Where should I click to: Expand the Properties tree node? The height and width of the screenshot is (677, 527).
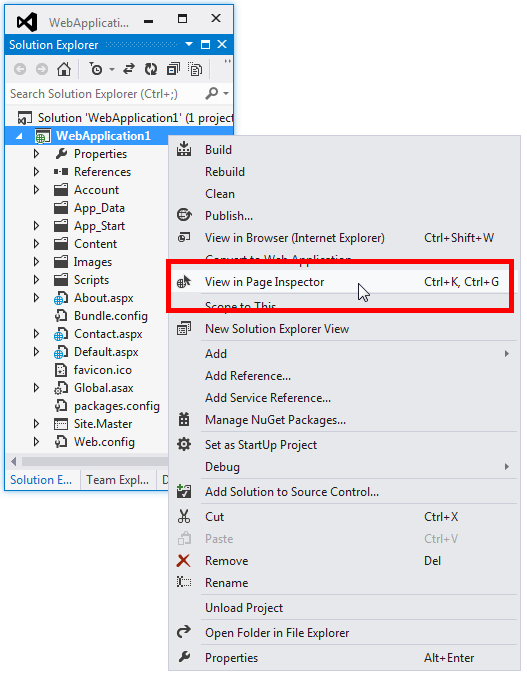(x=36, y=154)
